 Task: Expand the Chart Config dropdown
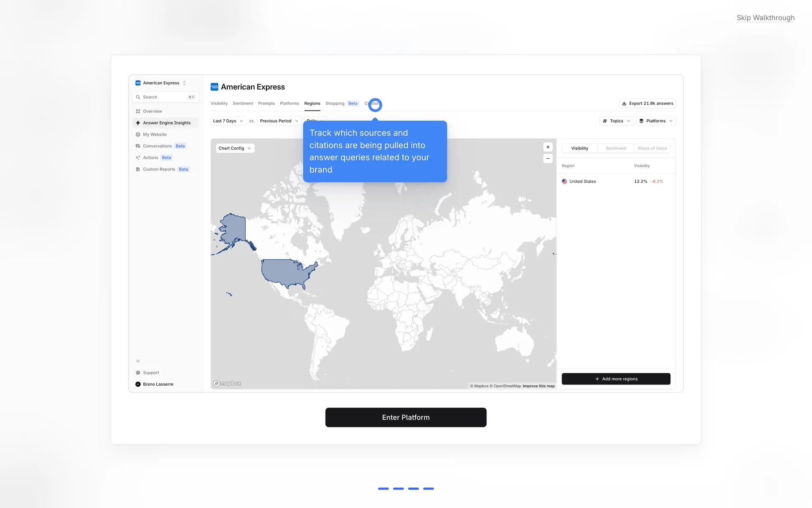point(235,149)
